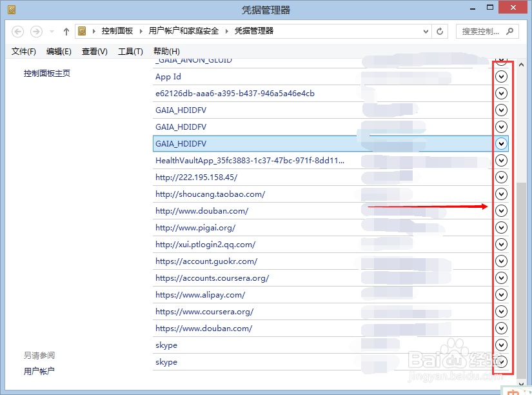Select http://shoucang.taobao.com/ entry

coord(330,194)
